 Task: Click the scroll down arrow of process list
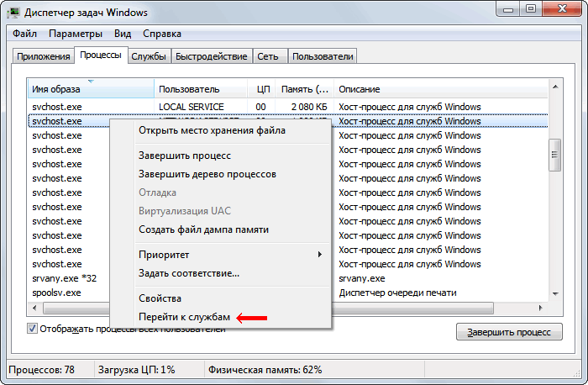554,293
